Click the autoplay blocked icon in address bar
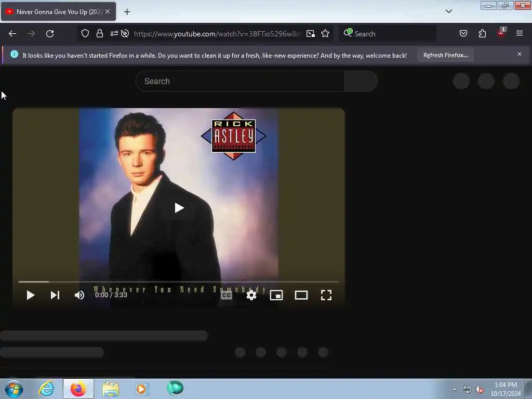Screen dimensions: 532x399 [x=125, y=33]
